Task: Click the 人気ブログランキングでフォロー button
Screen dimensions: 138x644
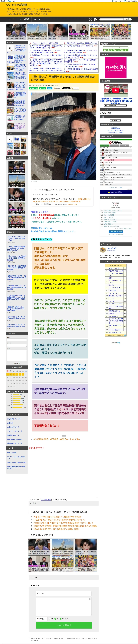Action: coord(116,50)
